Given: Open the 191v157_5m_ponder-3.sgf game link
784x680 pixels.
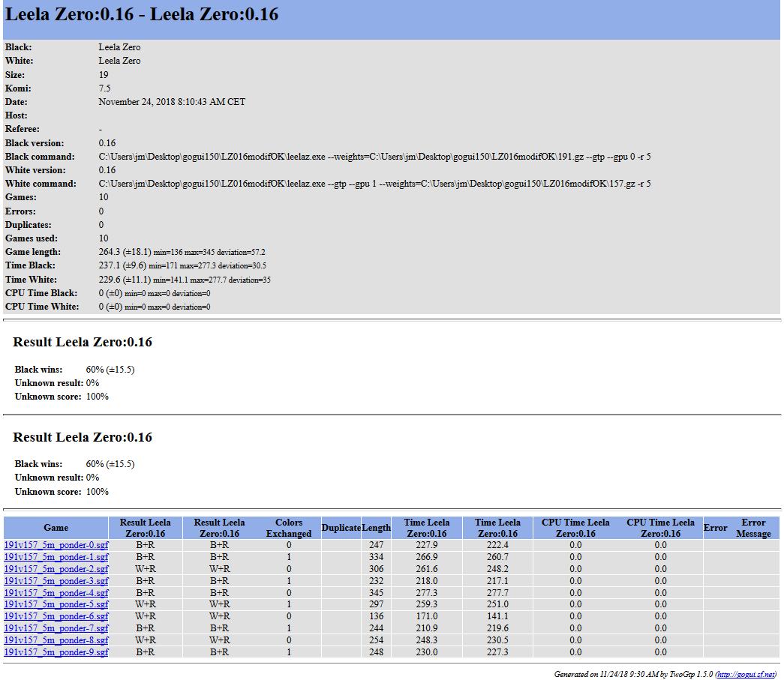Looking at the screenshot, I should click(56, 581).
